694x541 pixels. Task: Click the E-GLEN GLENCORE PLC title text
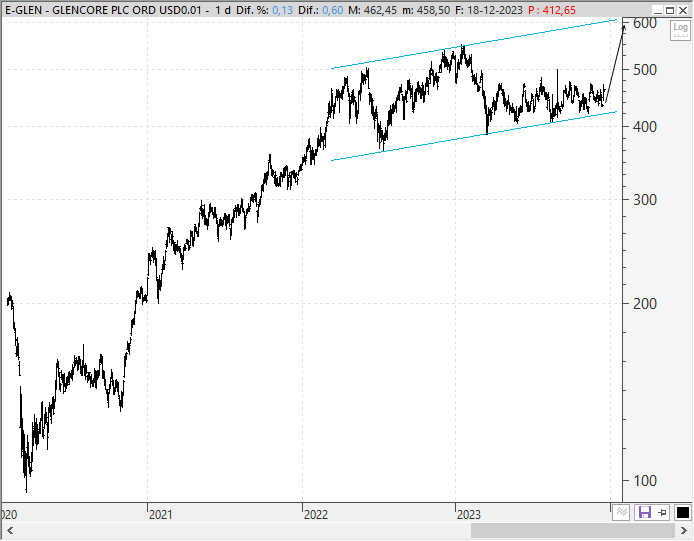click(103, 10)
